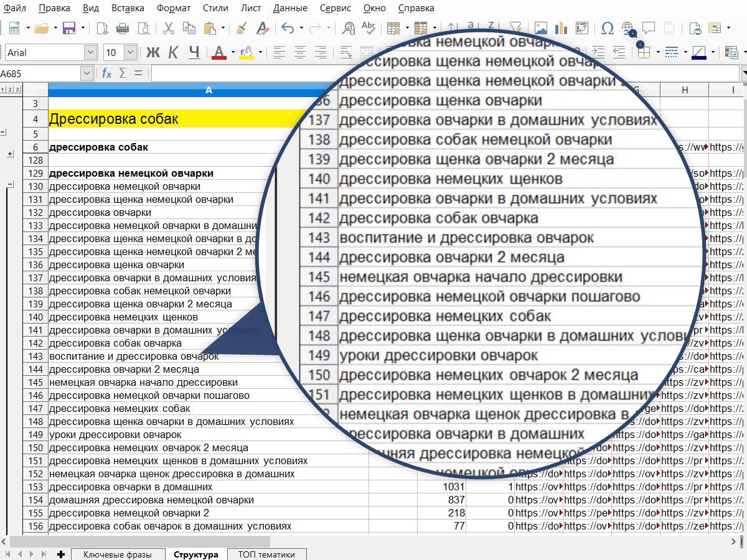Insert a chart
The height and width of the screenshot is (560, 747).
click(561, 28)
